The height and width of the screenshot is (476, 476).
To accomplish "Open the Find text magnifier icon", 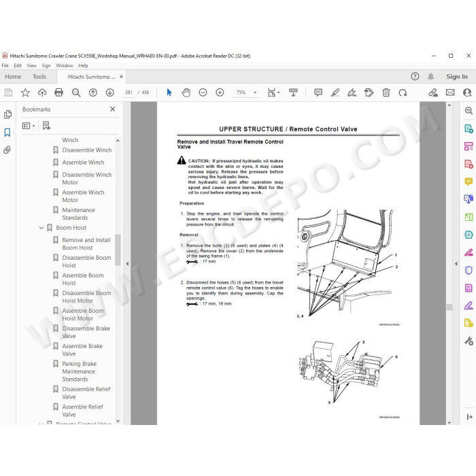I will tap(76, 92).
